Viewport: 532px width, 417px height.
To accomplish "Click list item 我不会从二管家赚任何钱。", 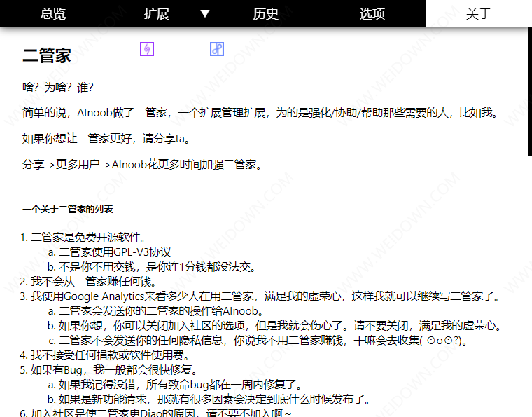I will pyautogui.click(x=94, y=282).
